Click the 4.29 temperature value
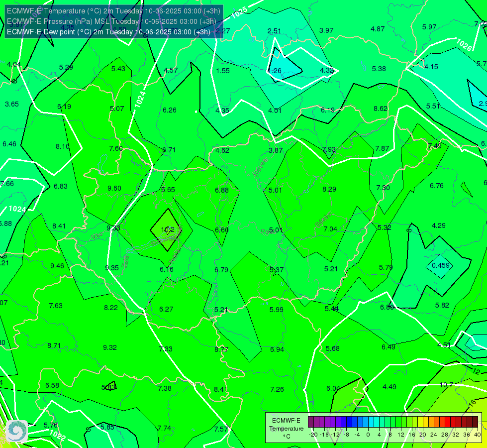The width and height of the screenshot is (487, 448). click(x=439, y=225)
